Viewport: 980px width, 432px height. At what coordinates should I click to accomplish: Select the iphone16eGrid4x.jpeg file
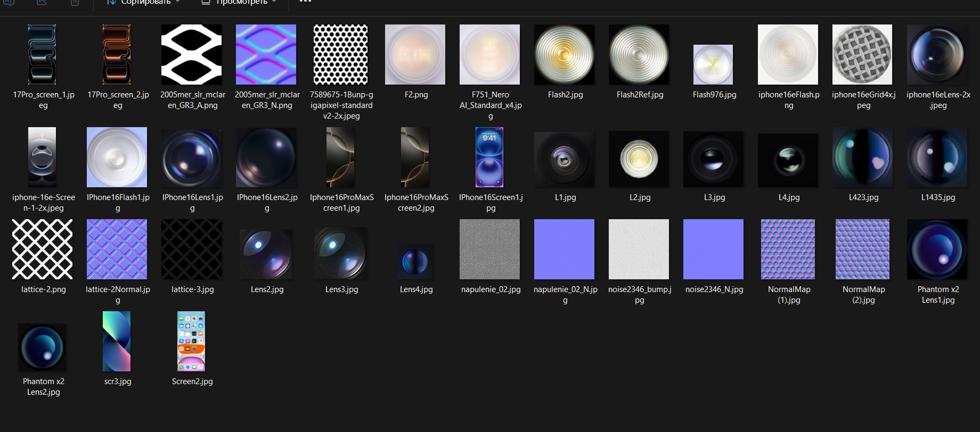pyautogui.click(x=863, y=55)
